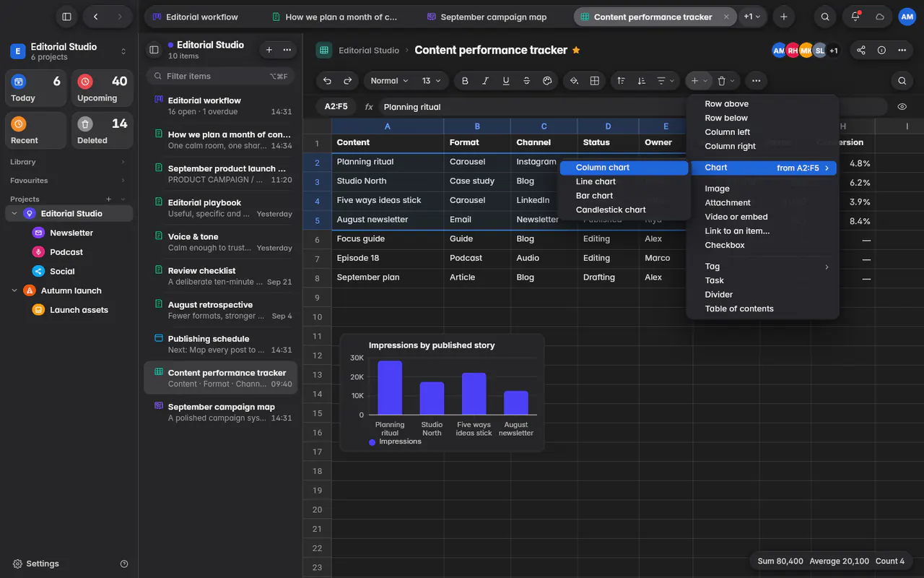The height and width of the screenshot is (578, 924).
Task: Open the document info icon
Action: coord(881,51)
